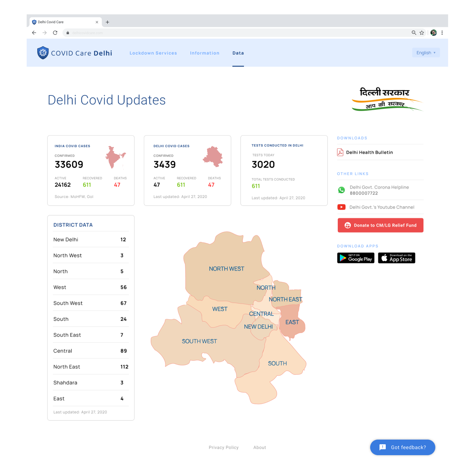The image size is (475, 476).
Task: Bookmark page with star icon
Action: coord(422,33)
